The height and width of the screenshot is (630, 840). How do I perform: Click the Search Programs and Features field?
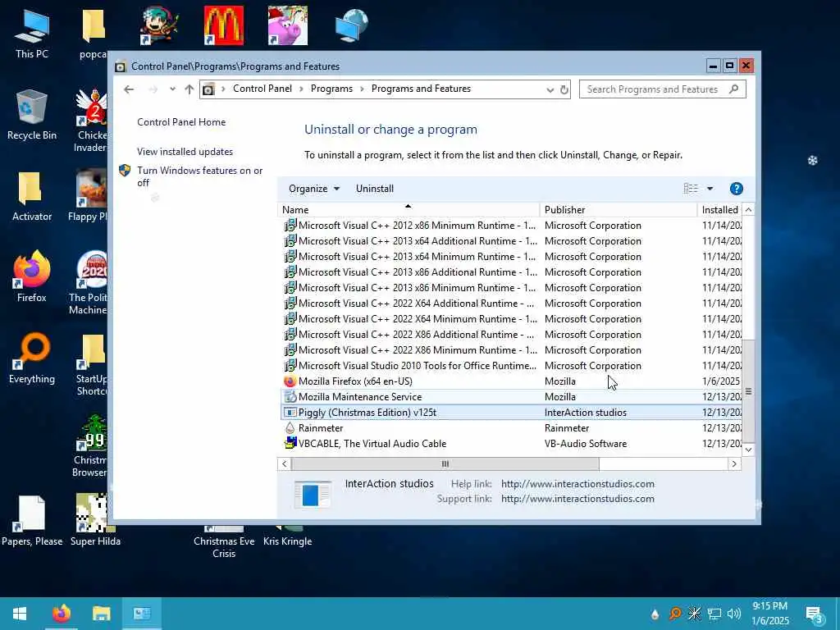pos(662,89)
